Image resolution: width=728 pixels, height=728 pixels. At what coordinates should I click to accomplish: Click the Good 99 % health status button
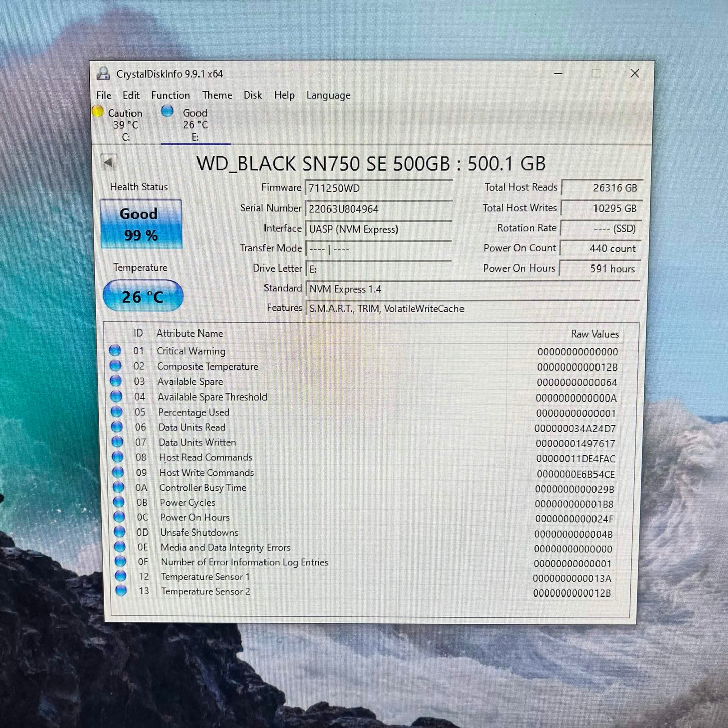point(141,224)
